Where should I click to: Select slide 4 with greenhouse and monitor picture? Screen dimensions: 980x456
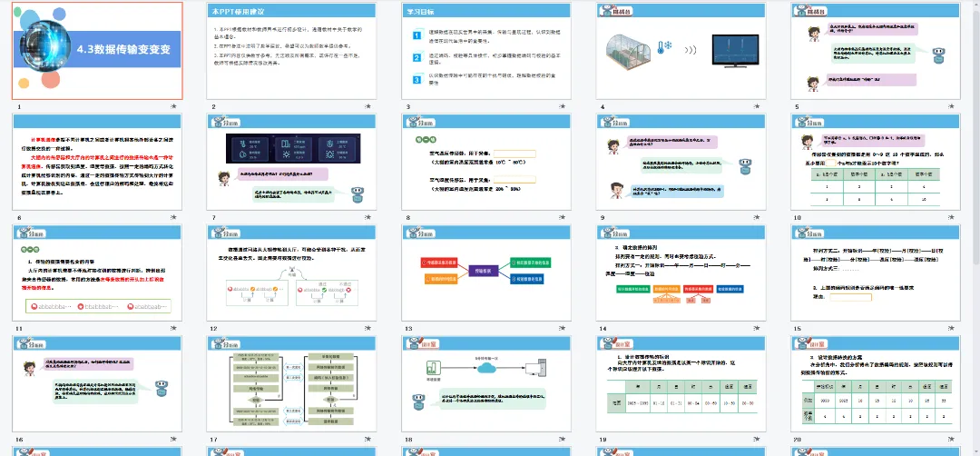click(681, 51)
